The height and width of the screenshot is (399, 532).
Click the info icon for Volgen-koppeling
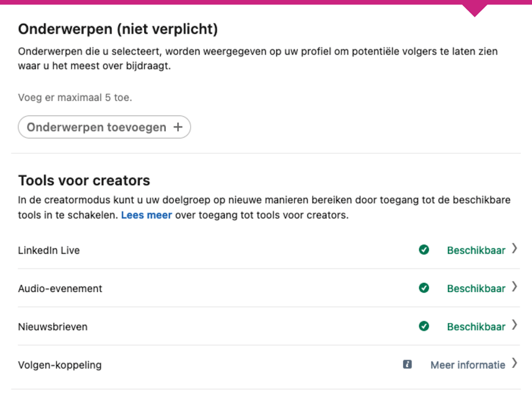408,364
